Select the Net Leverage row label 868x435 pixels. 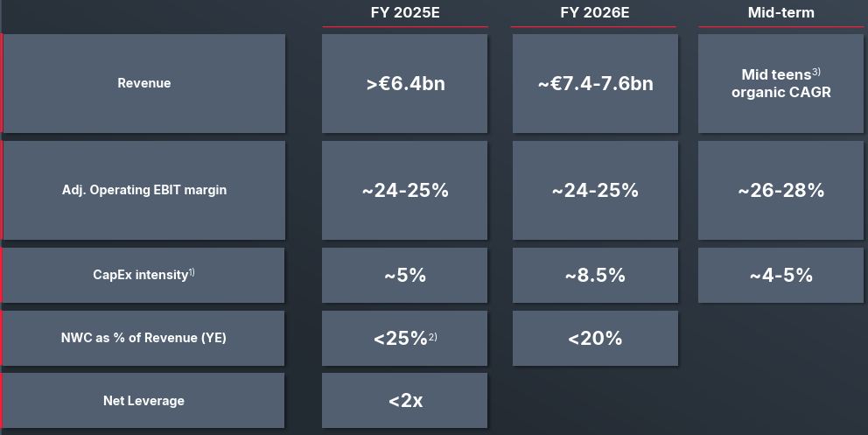pyautogui.click(x=144, y=401)
